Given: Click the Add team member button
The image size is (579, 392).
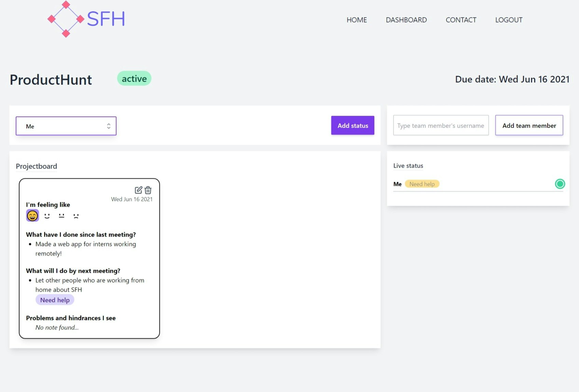Looking at the screenshot, I should 529,125.
